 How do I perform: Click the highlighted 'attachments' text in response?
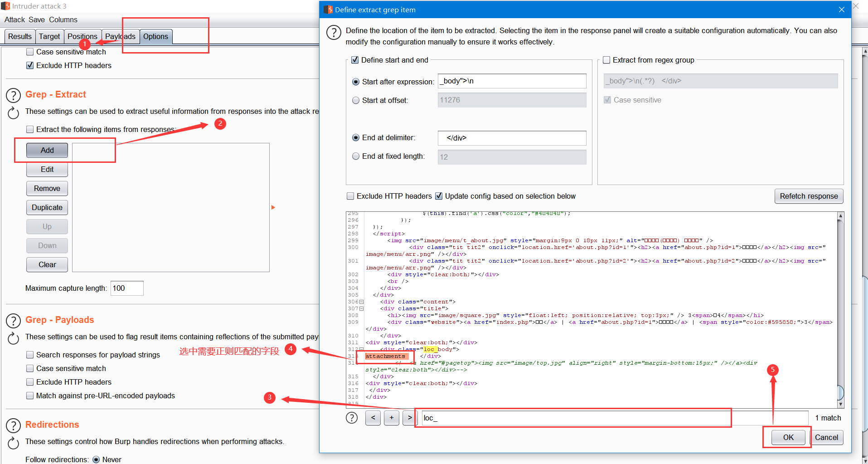pos(385,356)
